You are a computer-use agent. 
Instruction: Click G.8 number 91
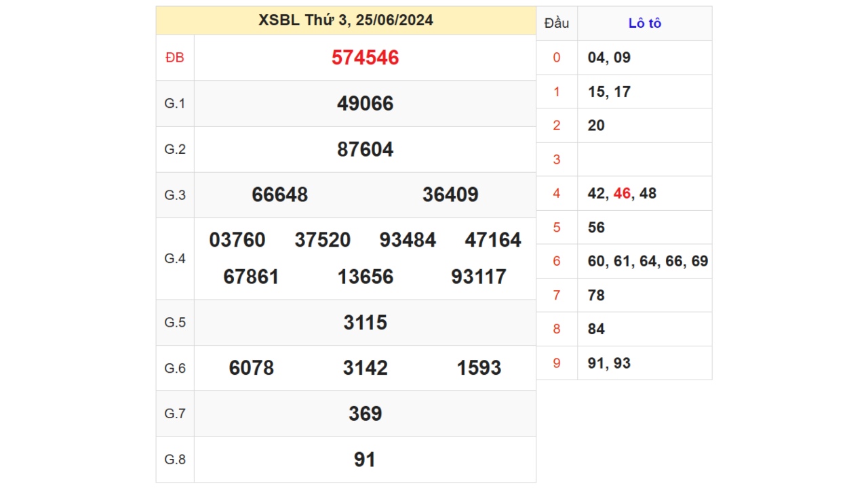(365, 460)
